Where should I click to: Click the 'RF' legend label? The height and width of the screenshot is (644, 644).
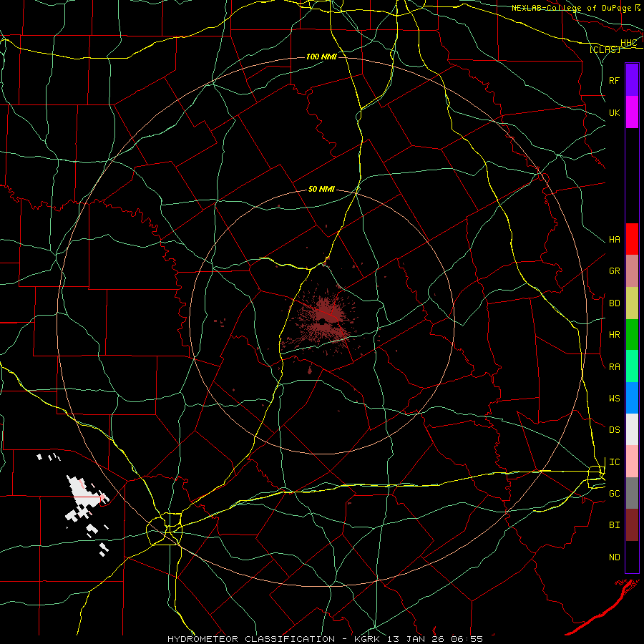coord(614,80)
